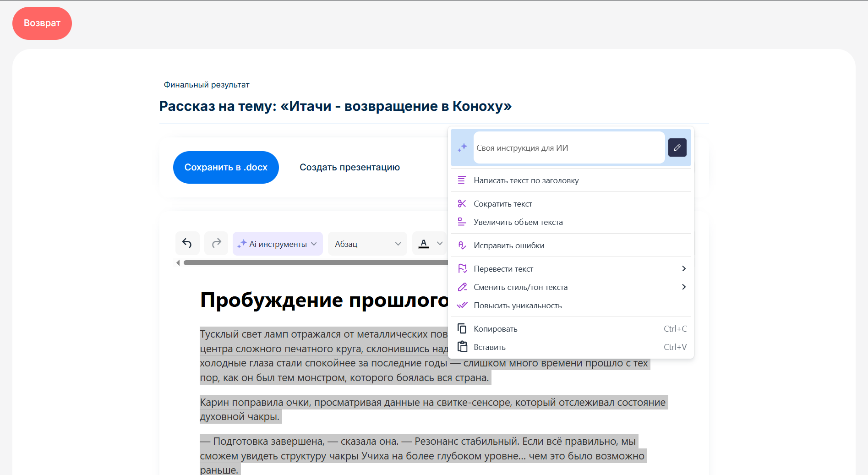Screen dimensions: 868x475
Task: Click the double-check icon for Повысить уникальность
Action: [x=462, y=306]
